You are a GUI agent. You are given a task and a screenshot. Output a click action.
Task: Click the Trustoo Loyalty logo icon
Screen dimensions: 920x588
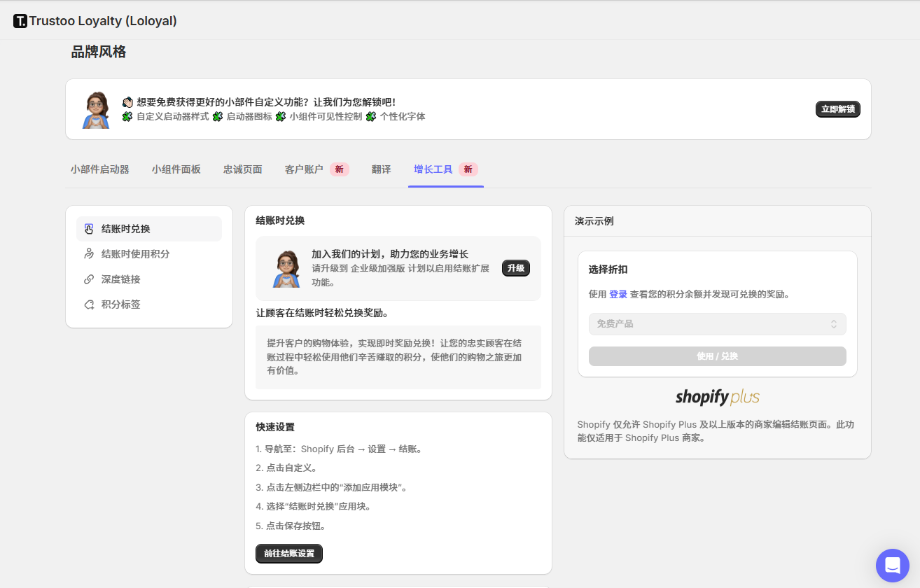pos(20,21)
